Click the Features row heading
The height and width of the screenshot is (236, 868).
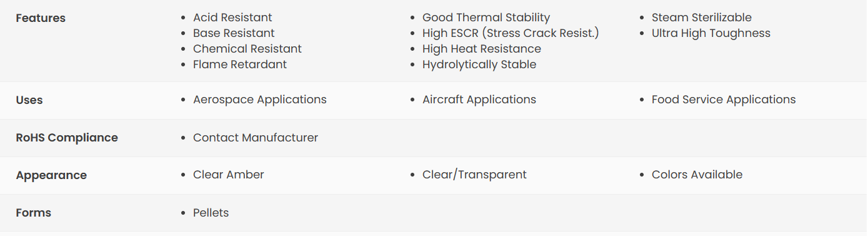click(x=41, y=18)
